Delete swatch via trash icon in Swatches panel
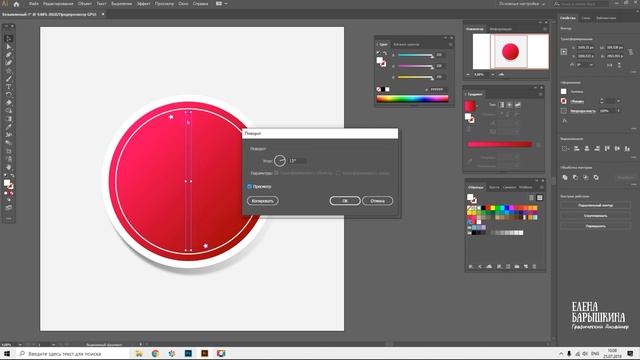The width and height of the screenshot is (640, 360). click(534, 267)
